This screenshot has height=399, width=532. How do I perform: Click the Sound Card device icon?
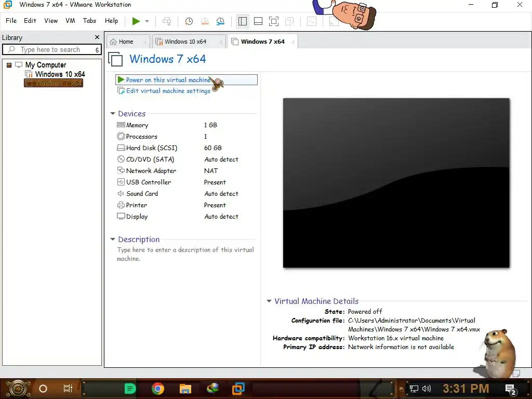[121, 193]
